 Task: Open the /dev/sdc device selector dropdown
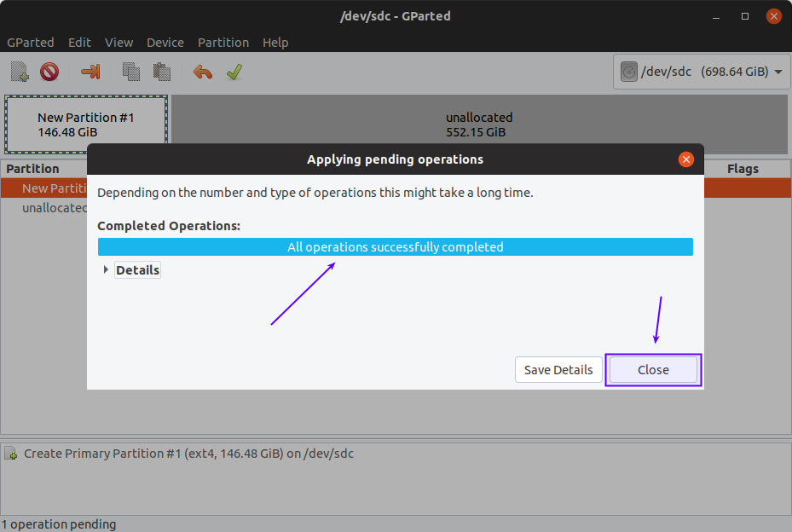[x=702, y=72]
